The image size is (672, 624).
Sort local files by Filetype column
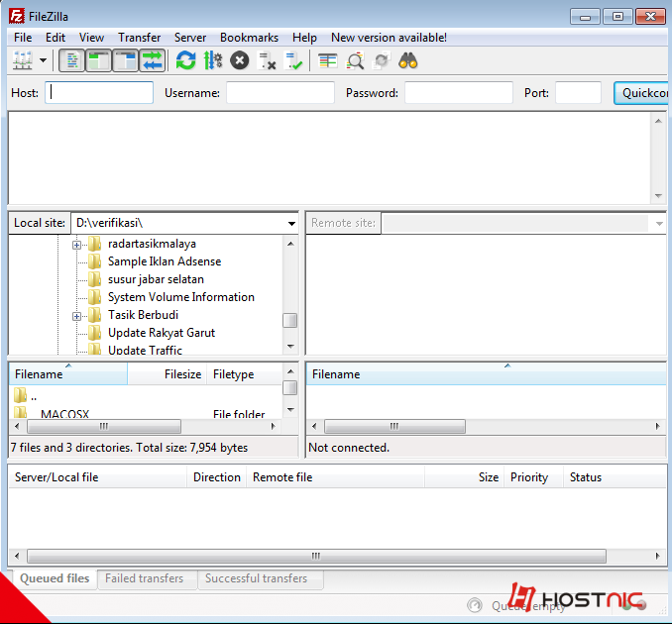(244, 373)
